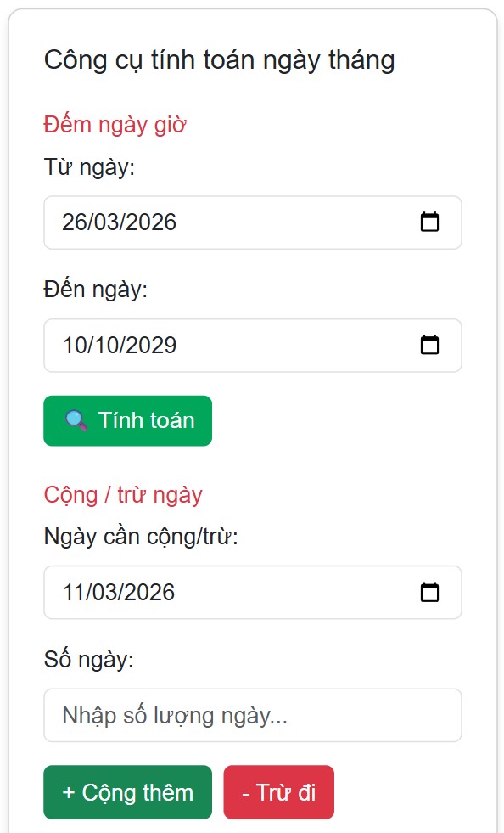Click the plus icon in "Cộng thêm"
This screenshot has width=504, height=833.
point(68,791)
